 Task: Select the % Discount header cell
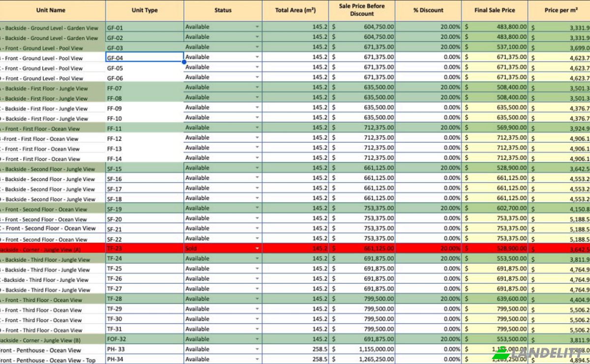pyautogui.click(x=428, y=10)
